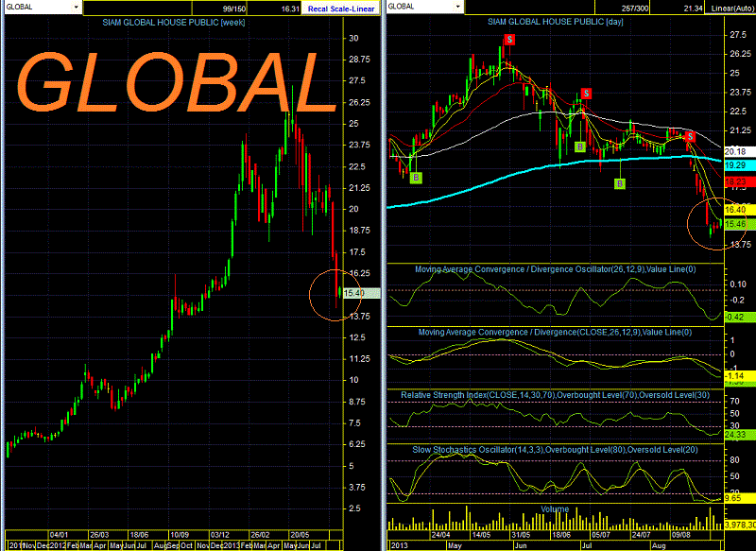Click the Recal Scale-Linear button
This screenshot has height=551, width=756.
point(341,9)
